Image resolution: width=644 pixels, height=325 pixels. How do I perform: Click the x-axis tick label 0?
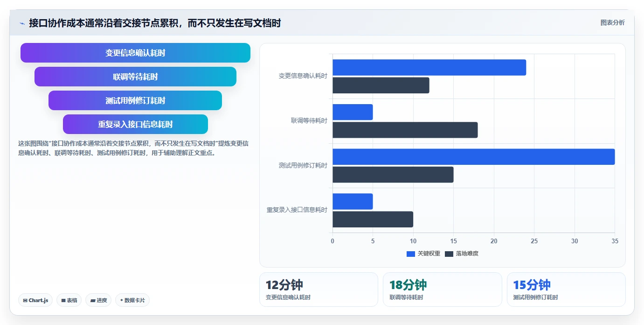point(332,241)
